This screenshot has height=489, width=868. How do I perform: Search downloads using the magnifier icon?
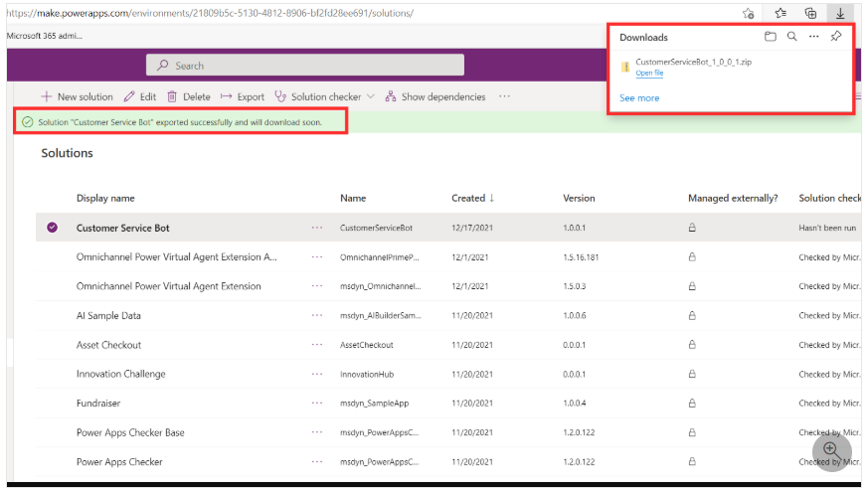point(792,37)
